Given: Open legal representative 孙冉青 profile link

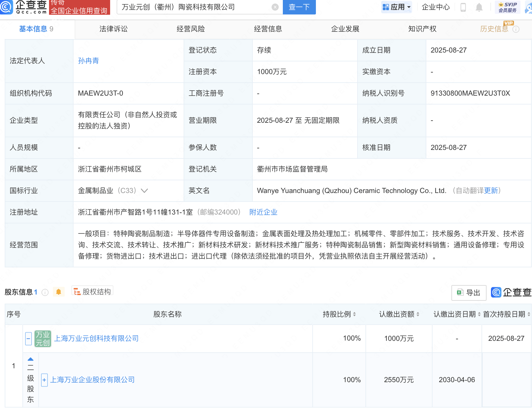Looking at the screenshot, I should click(89, 61).
